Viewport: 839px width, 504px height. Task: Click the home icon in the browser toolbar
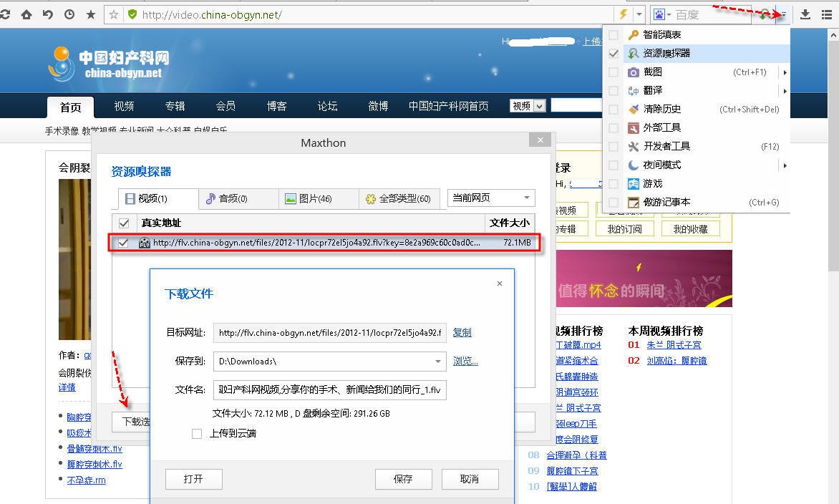[26, 14]
